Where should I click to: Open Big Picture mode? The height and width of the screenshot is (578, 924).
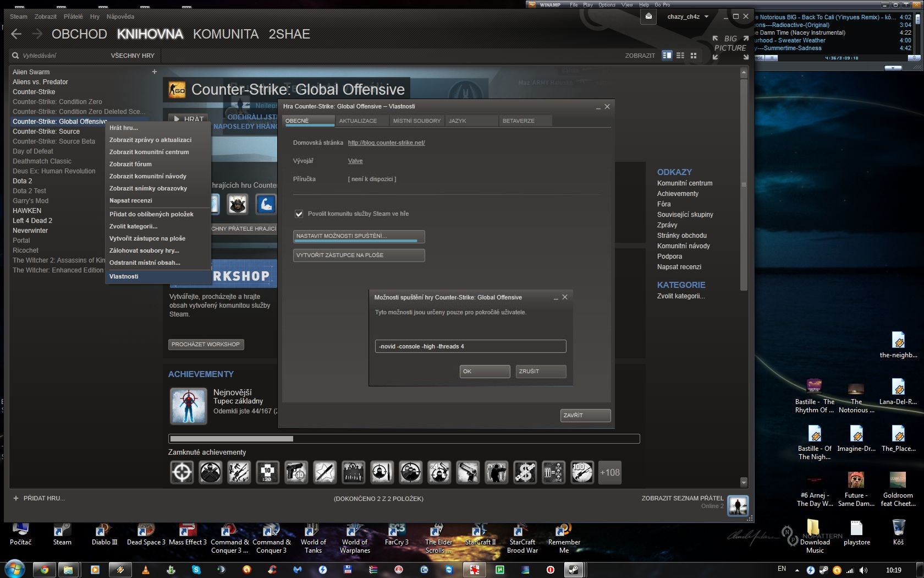(730, 44)
